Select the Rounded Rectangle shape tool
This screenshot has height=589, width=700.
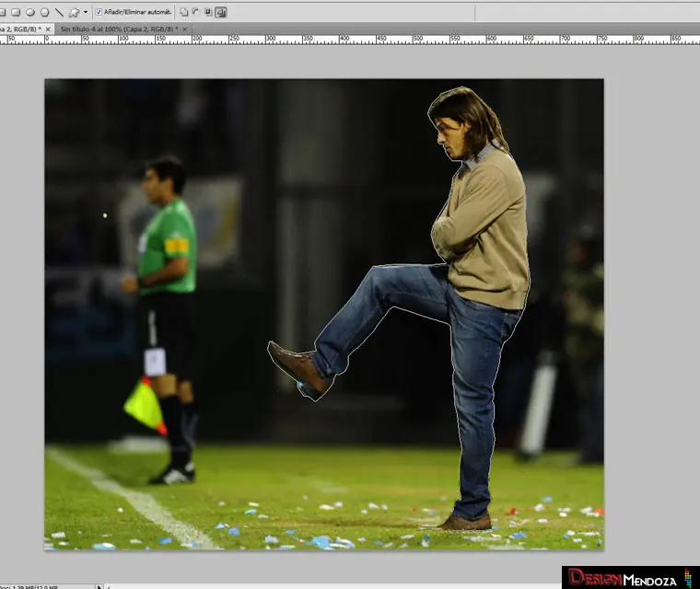[x=16, y=13]
